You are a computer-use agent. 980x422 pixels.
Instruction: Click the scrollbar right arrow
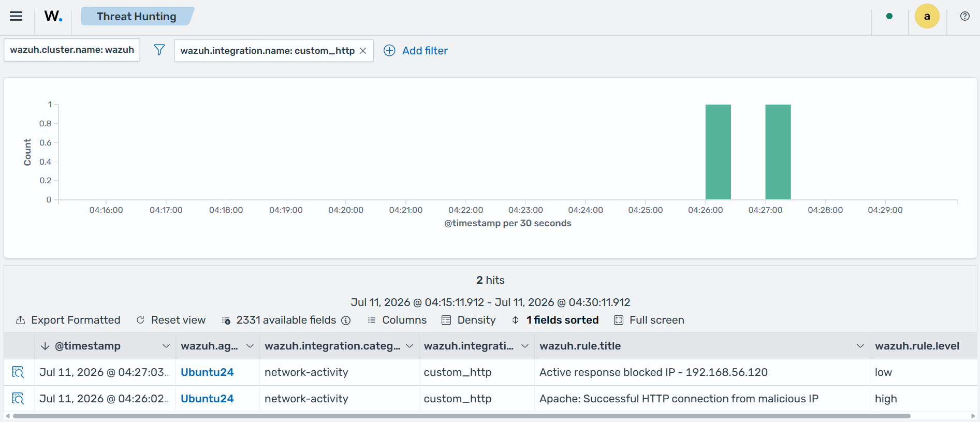[973, 416]
